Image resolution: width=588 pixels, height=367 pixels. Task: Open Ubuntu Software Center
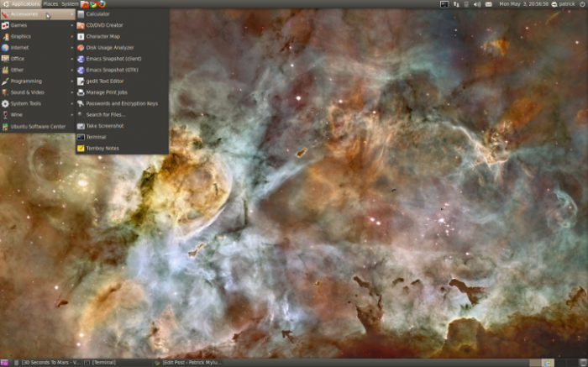click(38, 127)
